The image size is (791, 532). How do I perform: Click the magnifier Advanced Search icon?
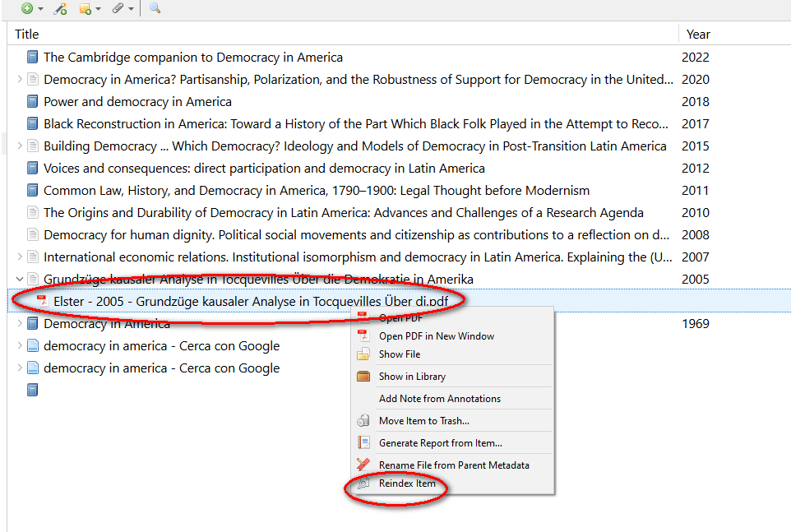155,8
